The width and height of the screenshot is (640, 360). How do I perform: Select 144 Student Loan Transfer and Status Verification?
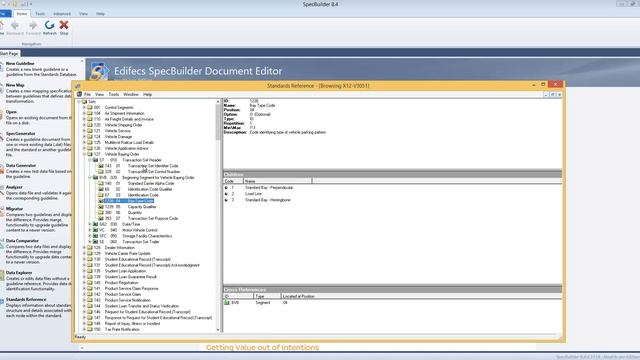[x=136, y=306]
